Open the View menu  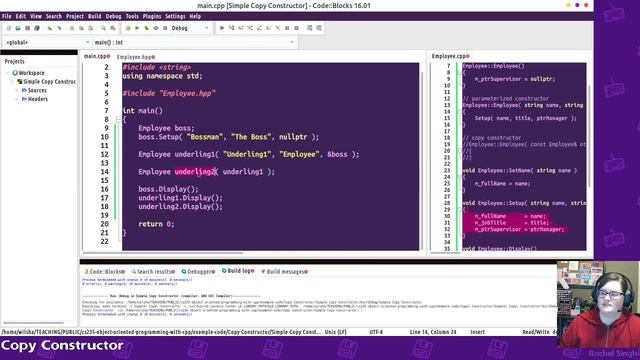pyautogui.click(x=36, y=16)
